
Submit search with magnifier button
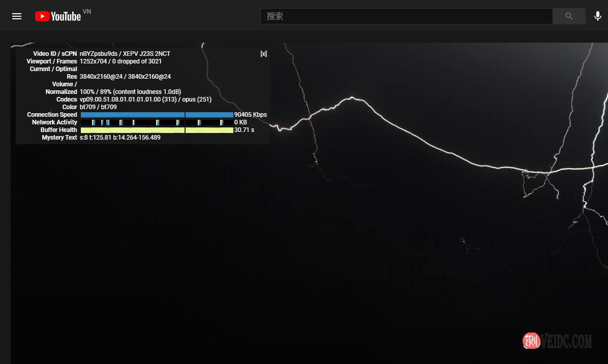(x=569, y=16)
